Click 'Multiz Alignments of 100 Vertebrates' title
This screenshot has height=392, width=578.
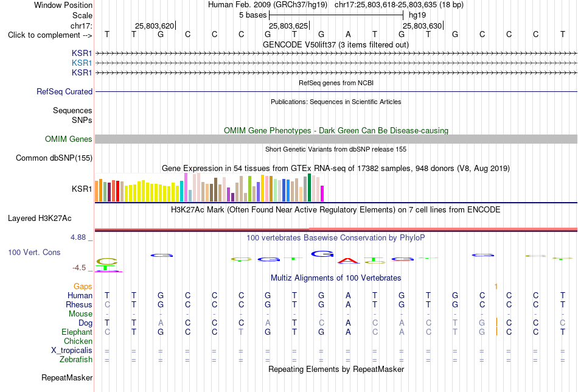tap(336, 278)
